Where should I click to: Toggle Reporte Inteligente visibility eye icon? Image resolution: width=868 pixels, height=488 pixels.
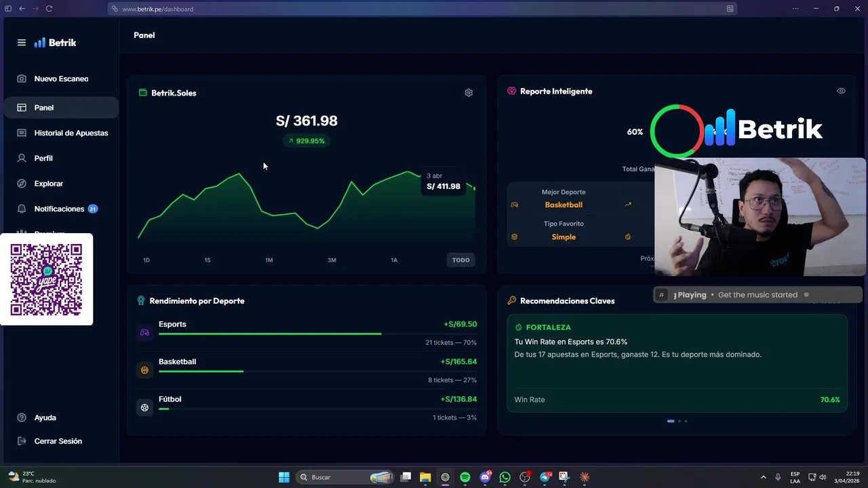point(841,91)
